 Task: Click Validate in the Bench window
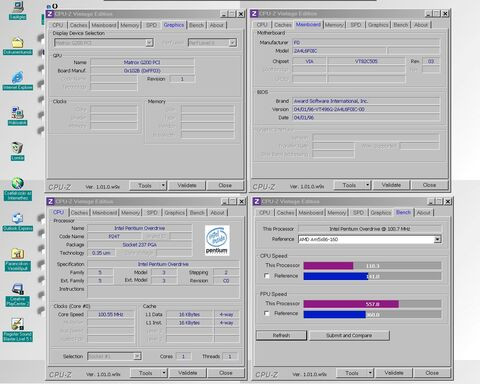pyautogui.click(x=394, y=373)
